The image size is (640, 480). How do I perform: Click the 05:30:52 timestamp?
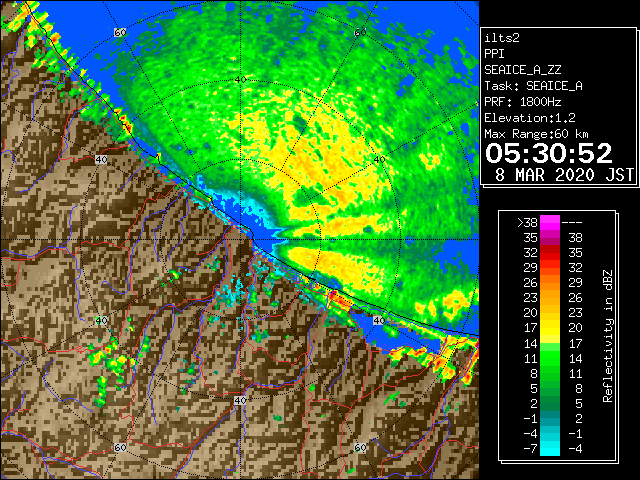[549, 153]
